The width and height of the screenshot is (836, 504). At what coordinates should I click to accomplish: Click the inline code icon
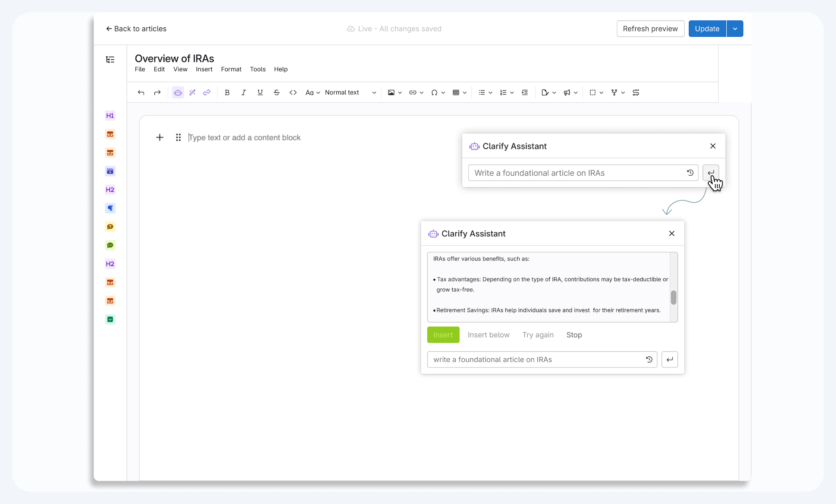(x=293, y=93)
